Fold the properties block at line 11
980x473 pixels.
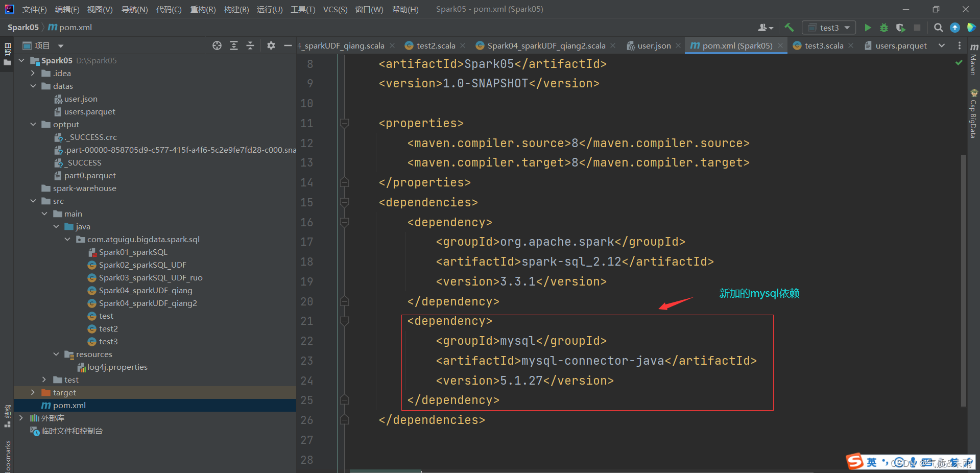[345, 123]
